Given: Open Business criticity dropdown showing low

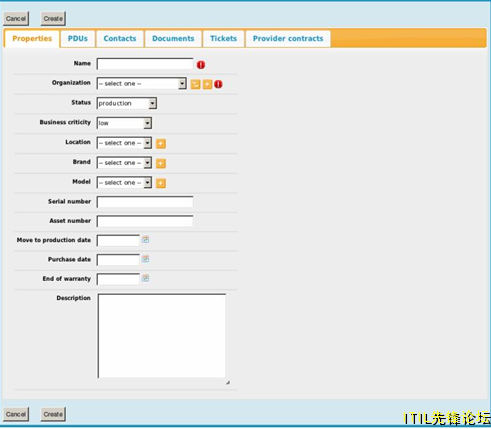Looking at the screenshot, I should click(124, 123).
